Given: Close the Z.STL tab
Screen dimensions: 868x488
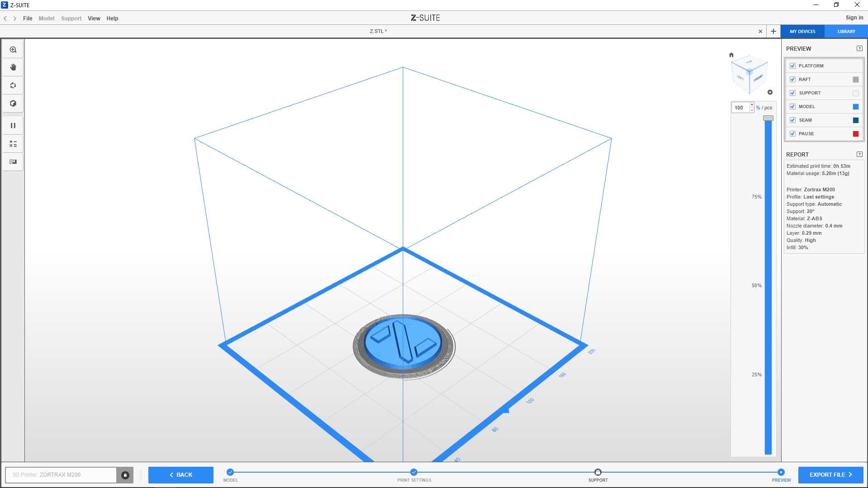Looking at the screenshot, I should pos(760,31).
